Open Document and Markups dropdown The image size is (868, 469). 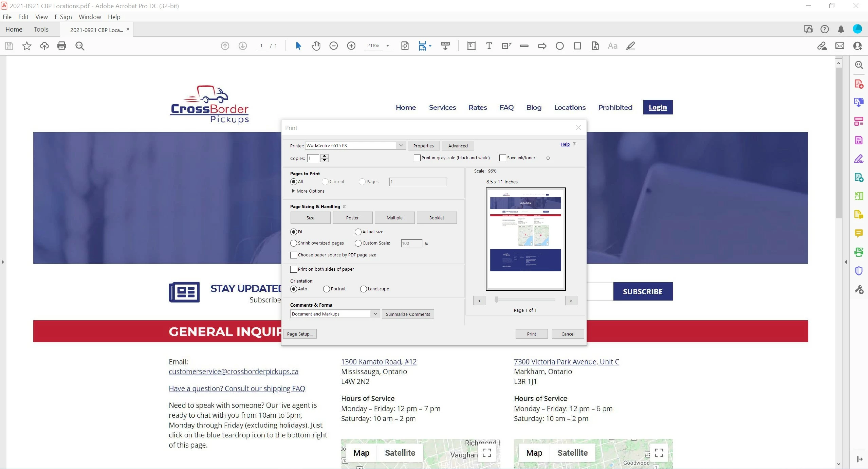point(375,314)
